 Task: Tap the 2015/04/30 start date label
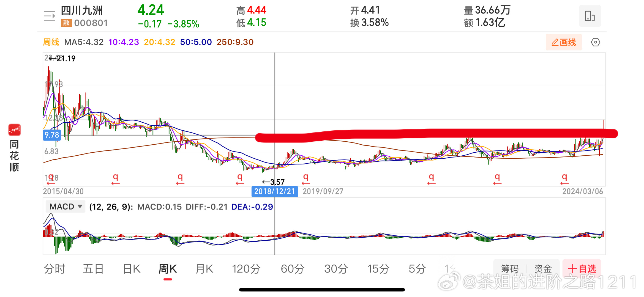pos(63,191)
